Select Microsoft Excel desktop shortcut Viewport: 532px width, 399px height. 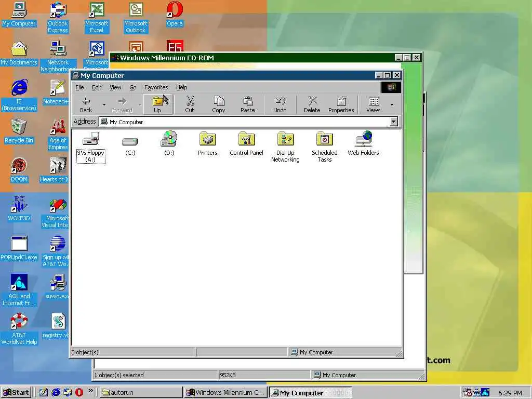click(x=97, y=18)
